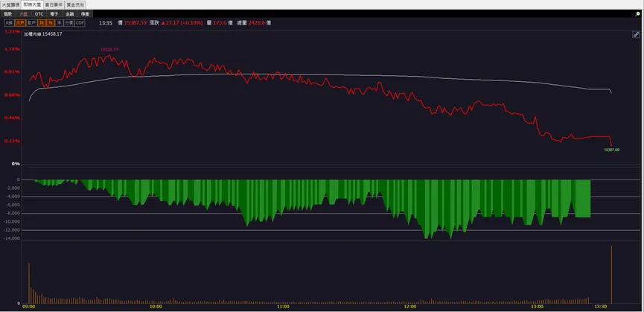The width and height of the screenshot is (644, 312).
Task: Click the green 15387.59 last price label
Action: coord(611,150)
